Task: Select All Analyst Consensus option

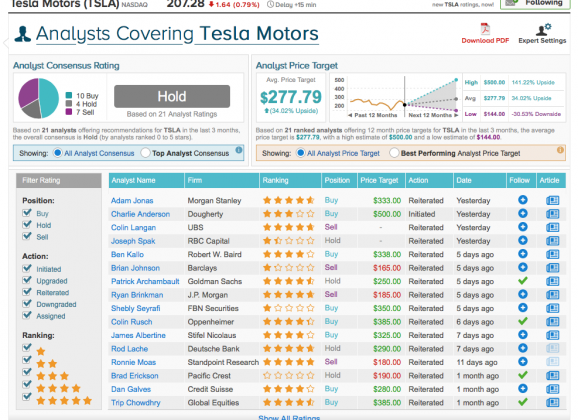Action: pyautogui.click(x=58, y=153)
